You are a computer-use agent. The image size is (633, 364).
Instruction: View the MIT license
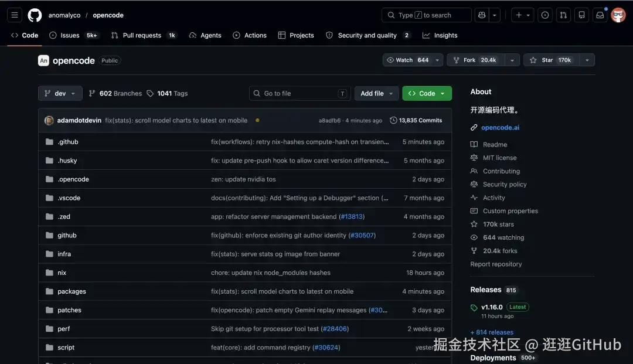click(x=499, y=158)
